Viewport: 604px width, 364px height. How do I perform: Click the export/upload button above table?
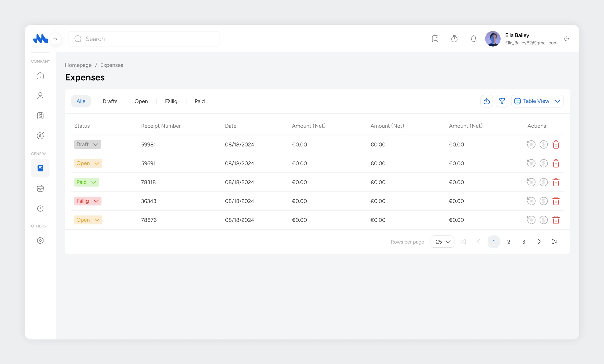point(487,101)
